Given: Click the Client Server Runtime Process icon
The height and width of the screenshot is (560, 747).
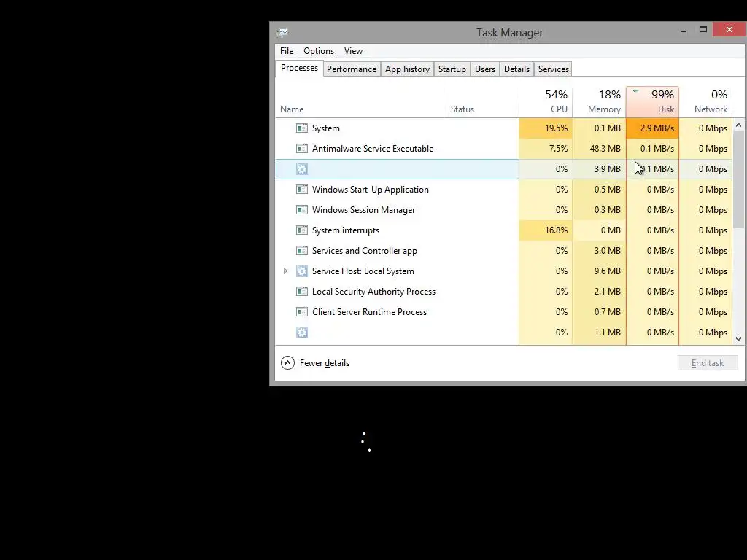Looking at the screenshot, I should (x=301, y=312).
